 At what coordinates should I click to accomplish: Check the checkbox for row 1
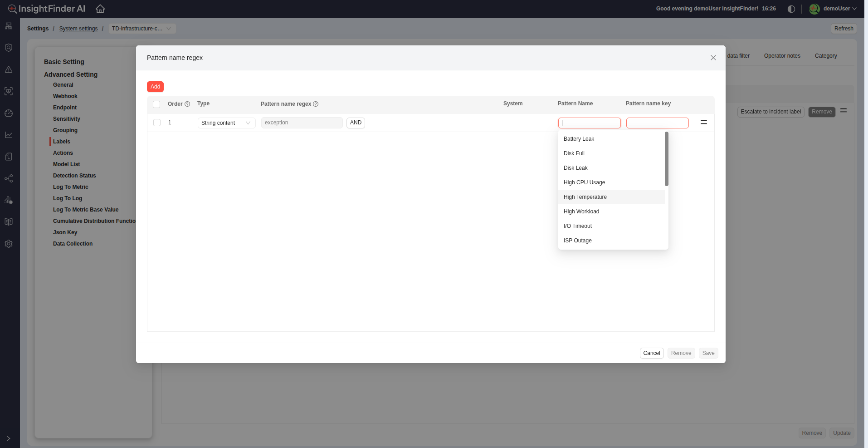click(x=157, y=123)
